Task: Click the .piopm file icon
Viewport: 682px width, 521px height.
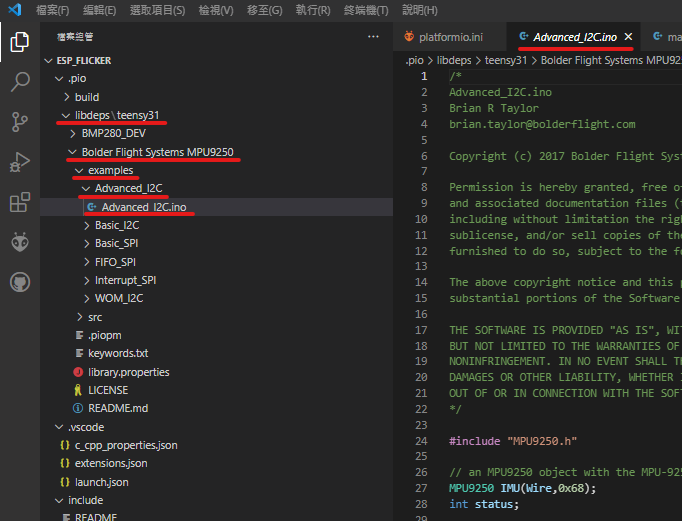Action: (x=79, y=335)
